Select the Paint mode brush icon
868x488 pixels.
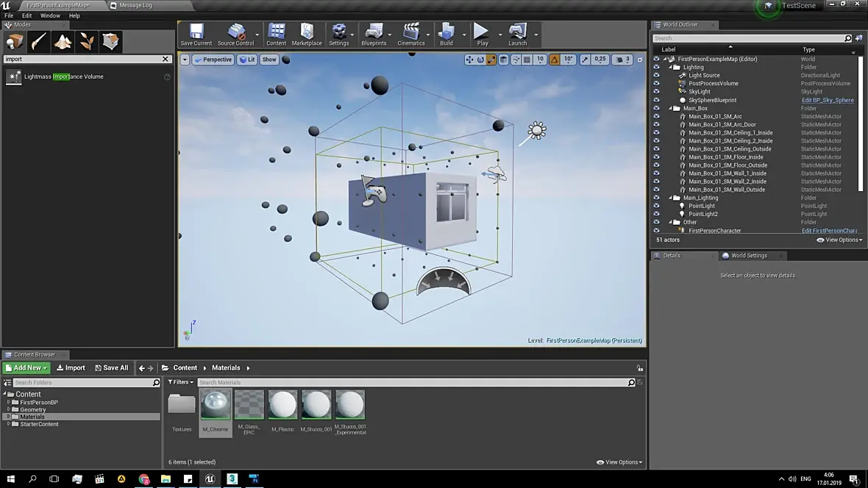pos(39,42)
